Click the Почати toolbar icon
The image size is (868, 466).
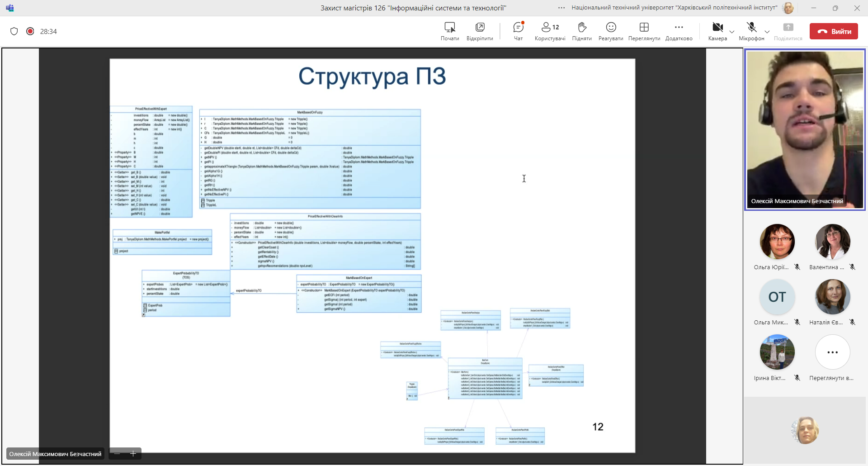450,31
